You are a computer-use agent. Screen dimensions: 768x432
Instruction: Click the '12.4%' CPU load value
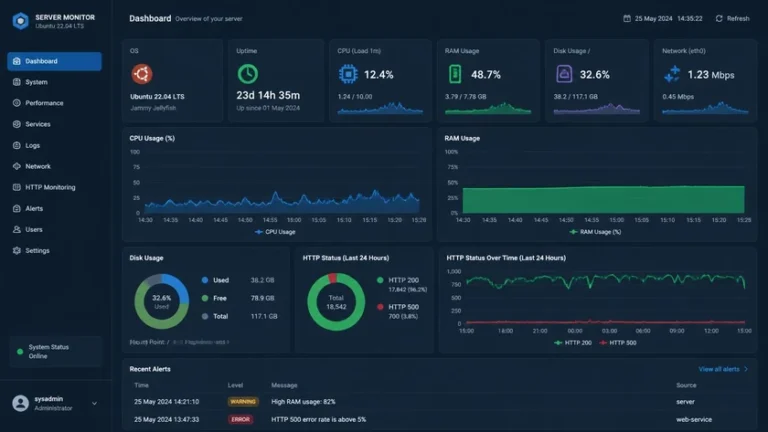pos(379,75)
